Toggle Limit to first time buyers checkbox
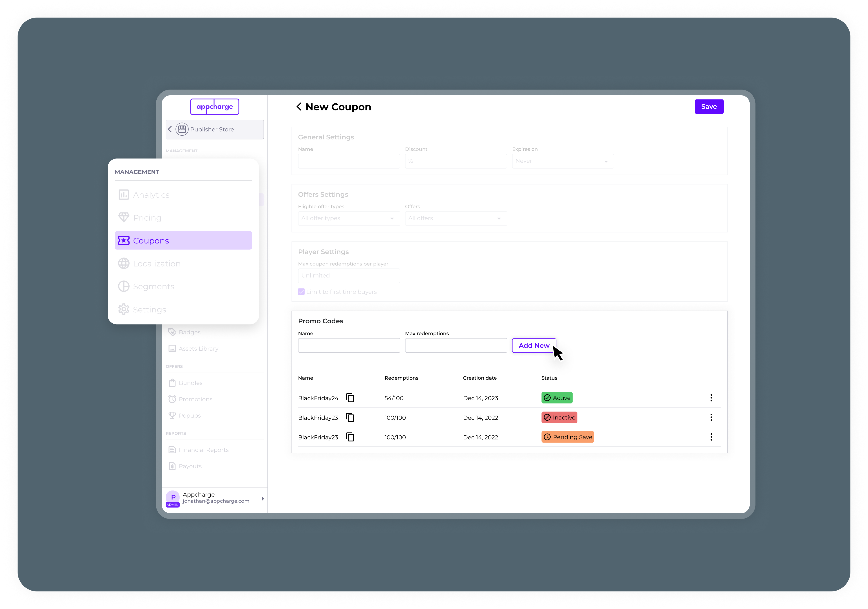Screen dimensions: 868x609 tap(301, 292)
